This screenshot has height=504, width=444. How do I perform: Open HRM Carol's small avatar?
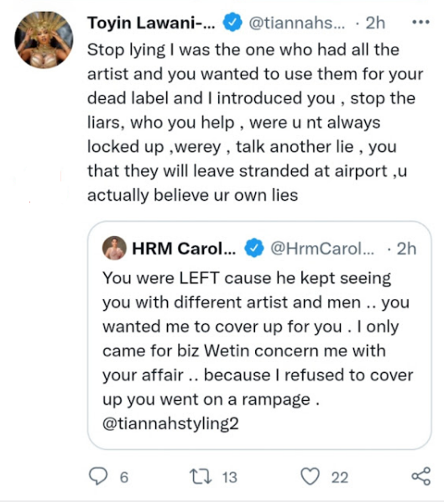click(114, 248)
